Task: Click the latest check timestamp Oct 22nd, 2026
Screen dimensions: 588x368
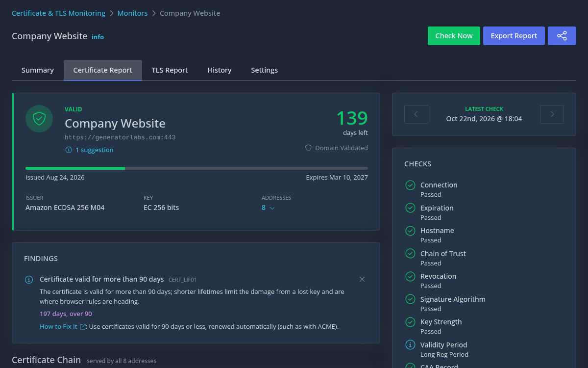Action: [484, 119]
